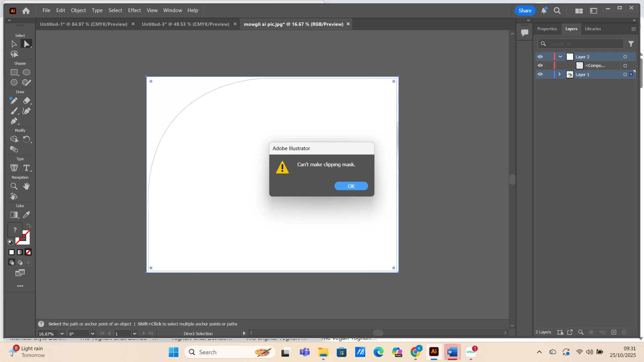This screenshot has width=644, height=362.
Task: Click the Share button
Action: (x=525, y=11)
